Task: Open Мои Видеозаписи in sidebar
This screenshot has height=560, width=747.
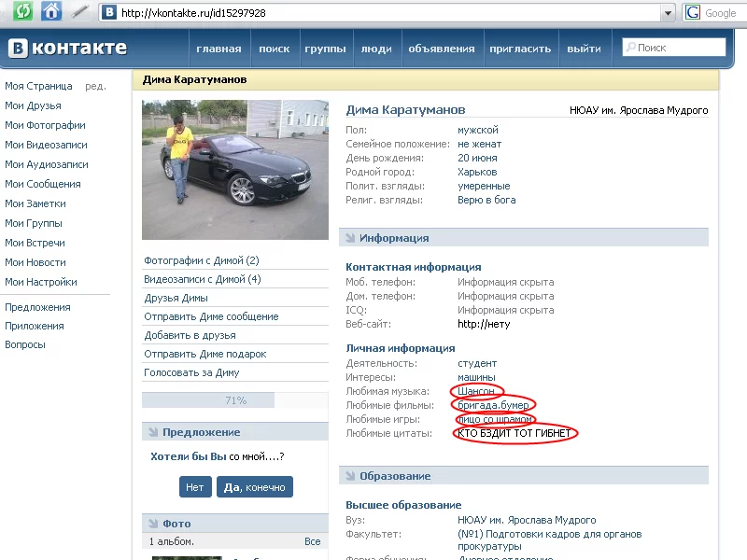Action: click(46, 145)
